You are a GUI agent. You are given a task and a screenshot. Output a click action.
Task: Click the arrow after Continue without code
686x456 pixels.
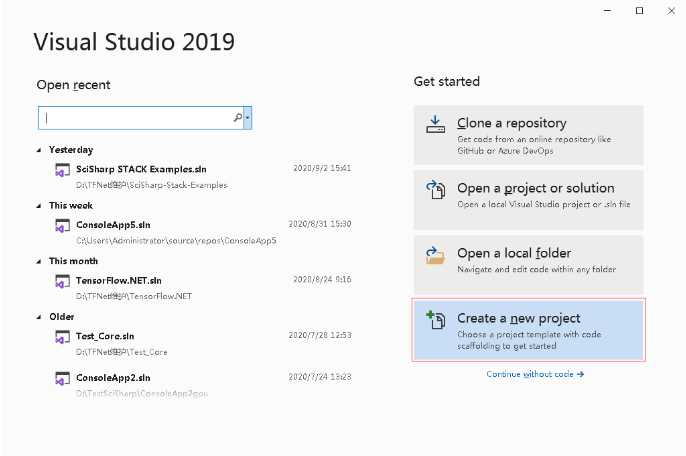(x=580, y=374)
